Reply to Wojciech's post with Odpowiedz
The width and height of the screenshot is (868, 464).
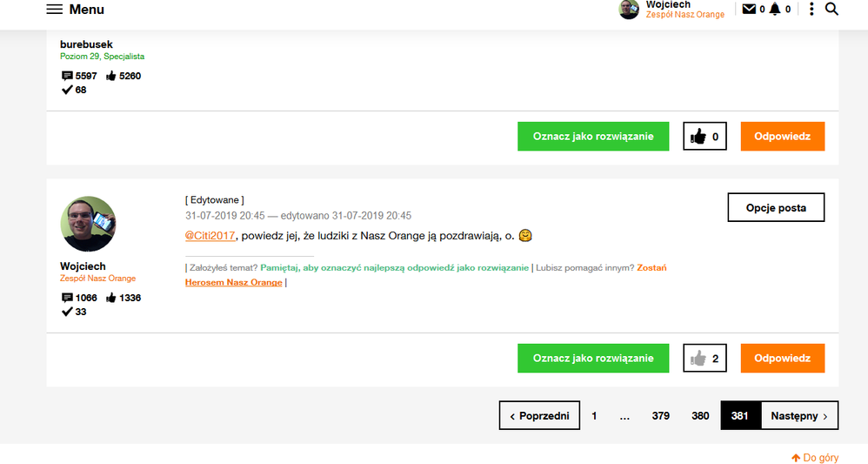click(782, 358)
